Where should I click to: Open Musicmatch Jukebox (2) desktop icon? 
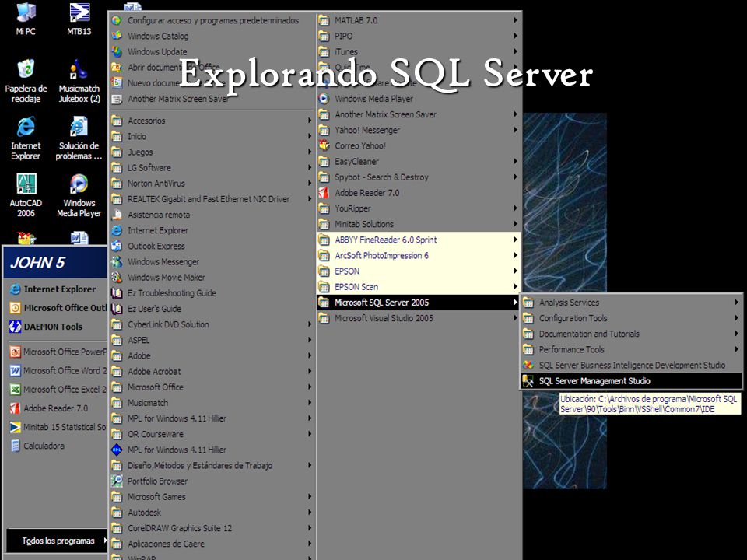click(79, 81)
